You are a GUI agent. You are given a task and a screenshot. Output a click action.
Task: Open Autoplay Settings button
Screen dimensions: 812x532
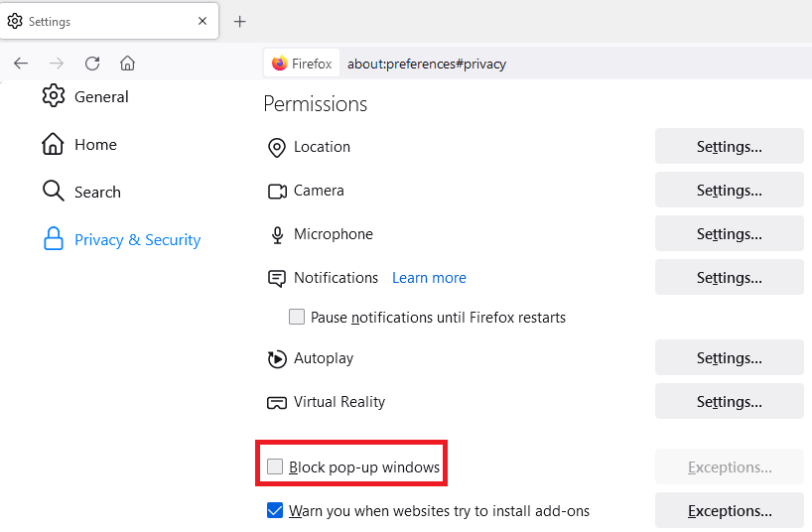pyautogui.click(x=729, y=358)
